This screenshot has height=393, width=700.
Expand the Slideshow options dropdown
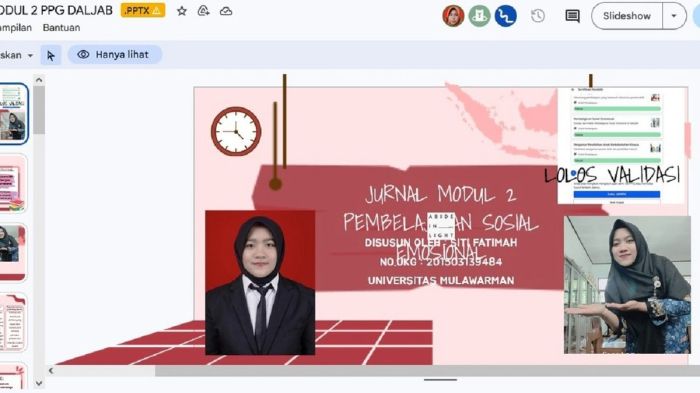(674, 16)
